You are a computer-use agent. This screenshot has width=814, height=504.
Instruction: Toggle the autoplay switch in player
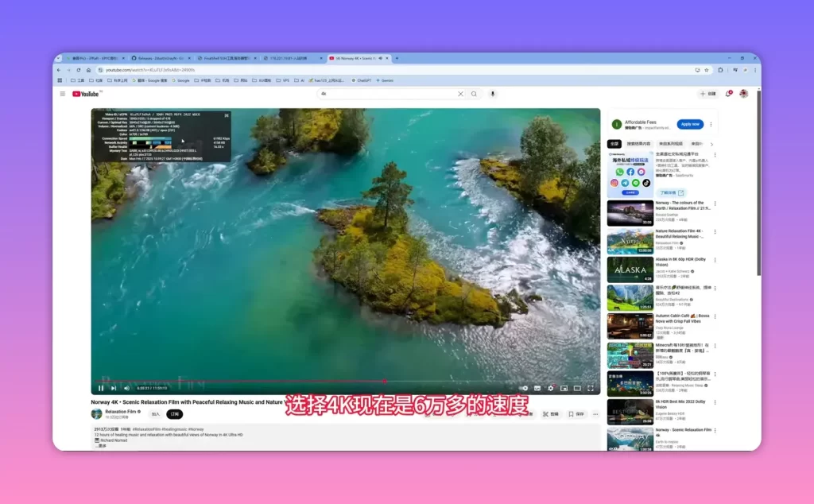[x=524, y=388]
